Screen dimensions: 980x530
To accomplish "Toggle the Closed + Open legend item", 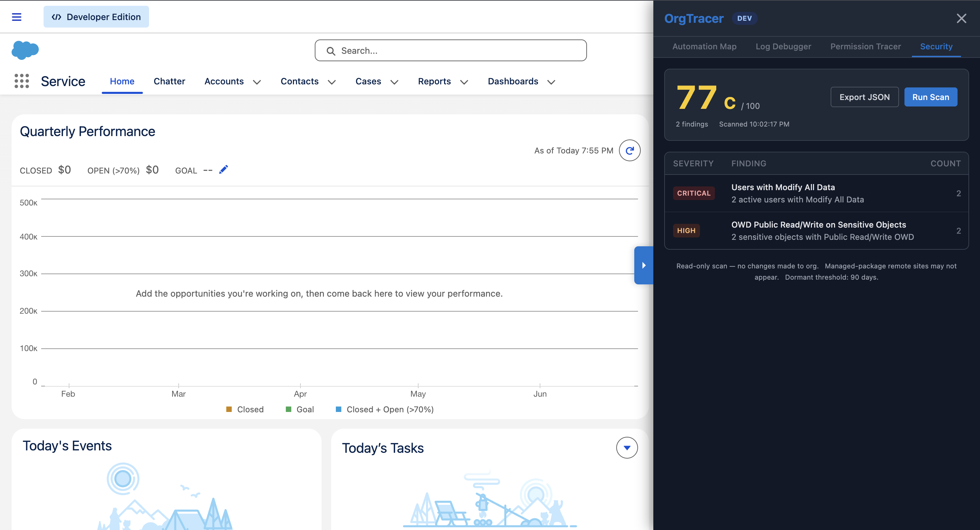I will click(384, 409).
